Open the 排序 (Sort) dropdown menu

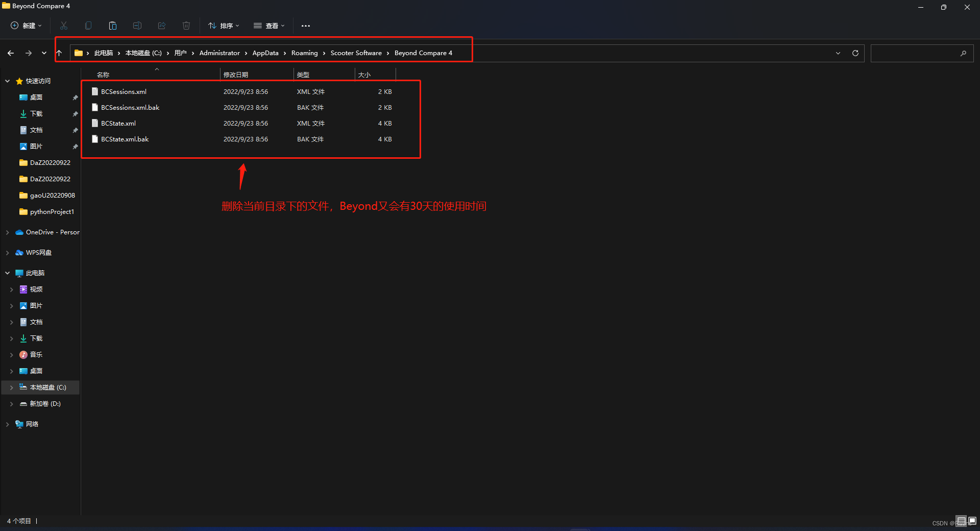pos(224,26)
